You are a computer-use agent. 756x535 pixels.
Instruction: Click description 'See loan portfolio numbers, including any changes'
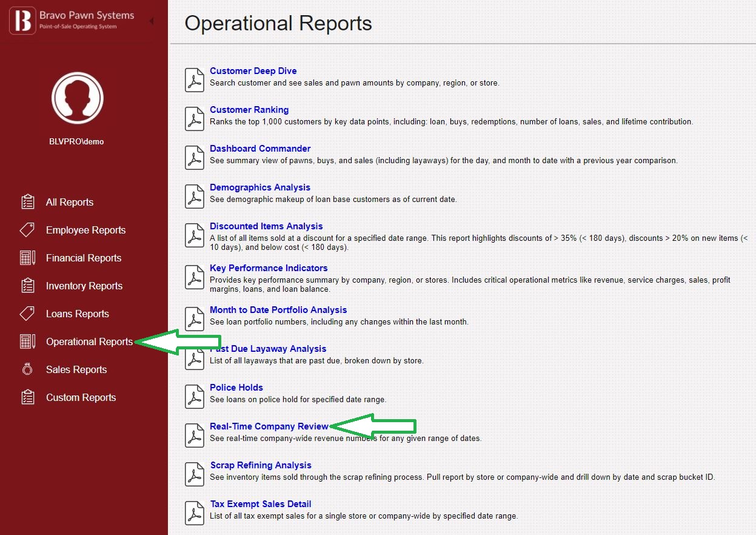coord(339,321)
